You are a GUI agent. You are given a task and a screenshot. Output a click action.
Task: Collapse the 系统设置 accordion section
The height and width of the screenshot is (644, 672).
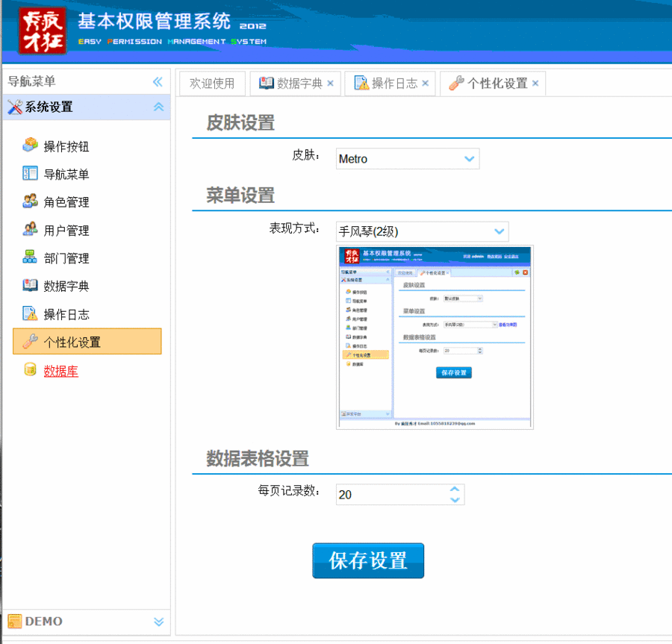pos(158,107)
